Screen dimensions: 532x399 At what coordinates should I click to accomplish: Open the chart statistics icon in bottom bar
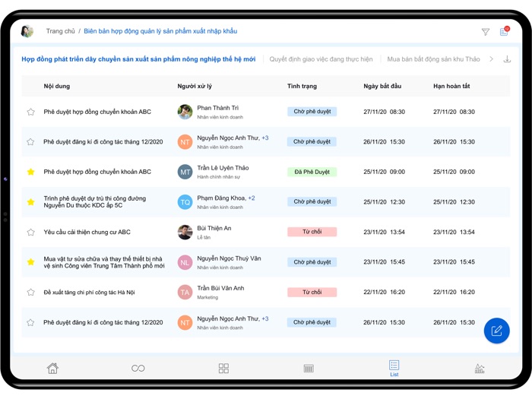(480, 368)
